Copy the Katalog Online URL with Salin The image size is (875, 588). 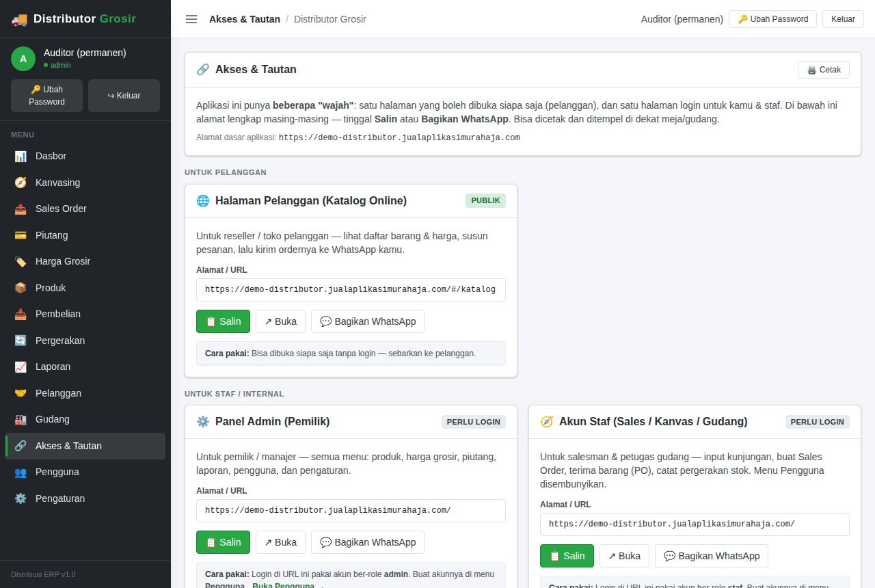[223, 321]
